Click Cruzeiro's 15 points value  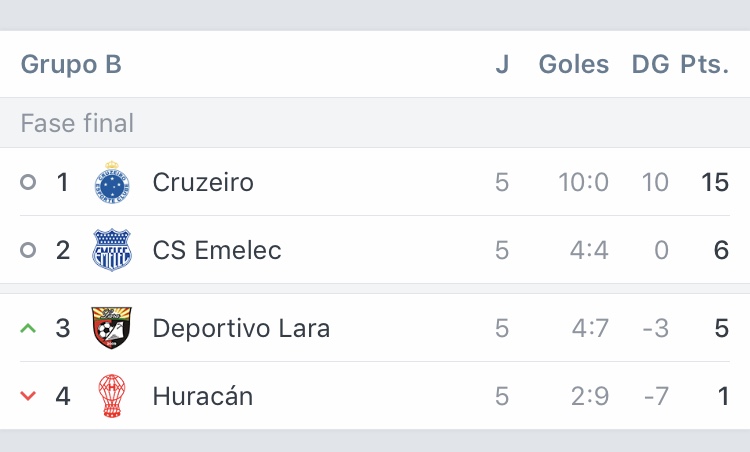click(714, 182)
